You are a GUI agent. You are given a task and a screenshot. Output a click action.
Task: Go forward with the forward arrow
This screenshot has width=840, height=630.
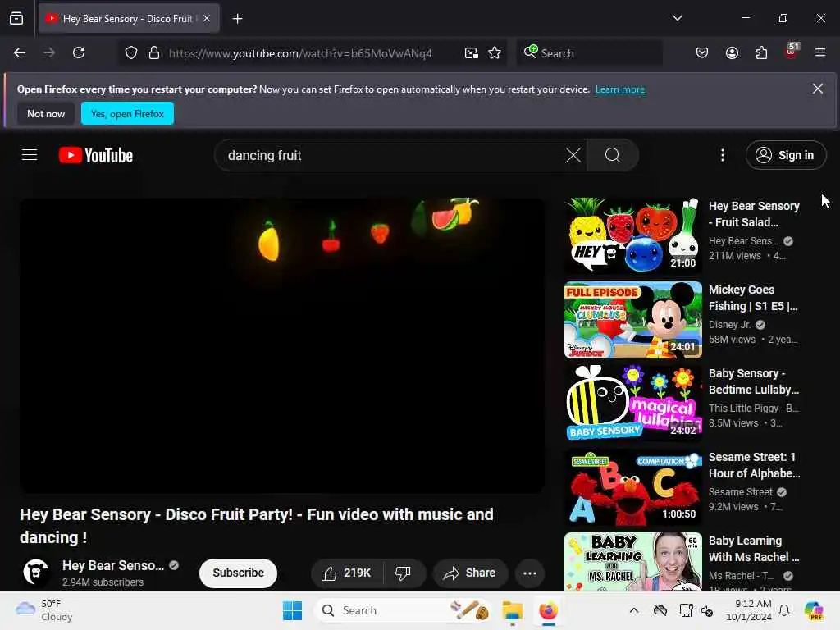click(49, 53)
